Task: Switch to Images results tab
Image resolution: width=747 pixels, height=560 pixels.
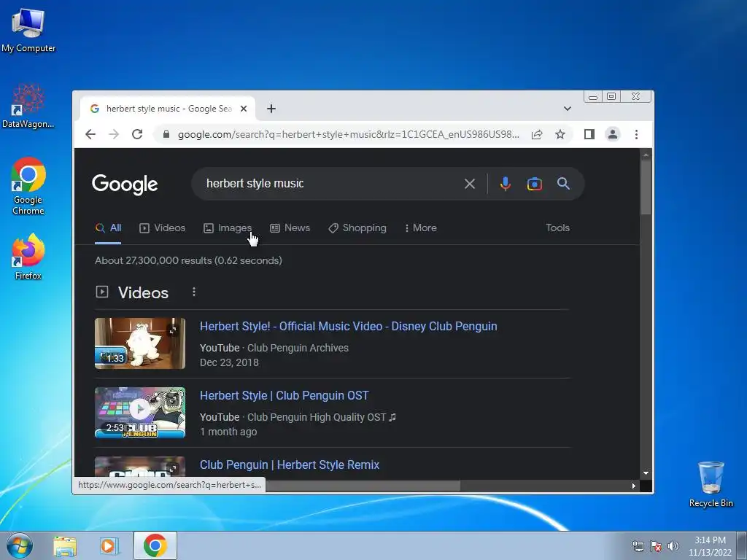Action: (x=228, y=227)
